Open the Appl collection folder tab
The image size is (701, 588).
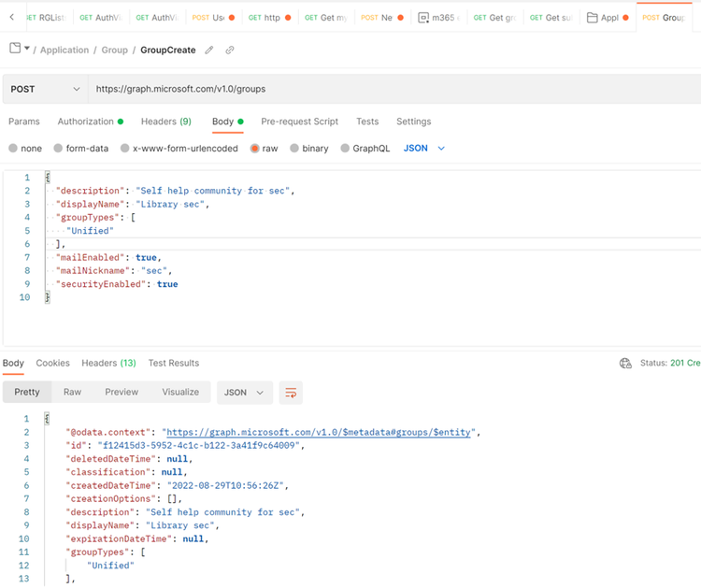(603, 18)
